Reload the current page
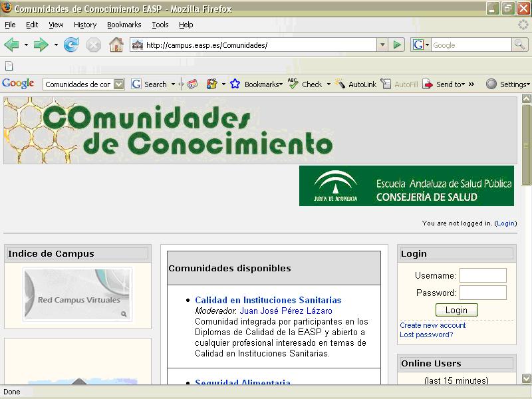The width and height of the screenshot is (532, 399). point(70,45)
